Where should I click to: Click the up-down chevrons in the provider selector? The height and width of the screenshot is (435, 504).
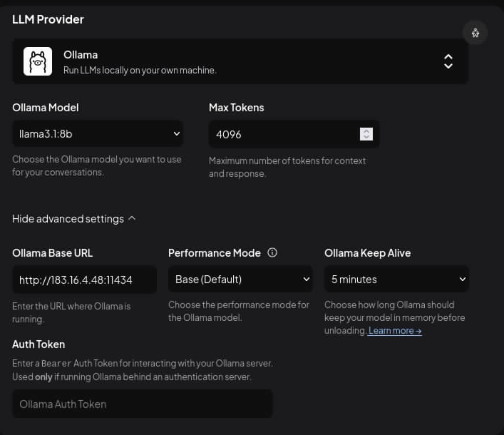coord(448,61)
